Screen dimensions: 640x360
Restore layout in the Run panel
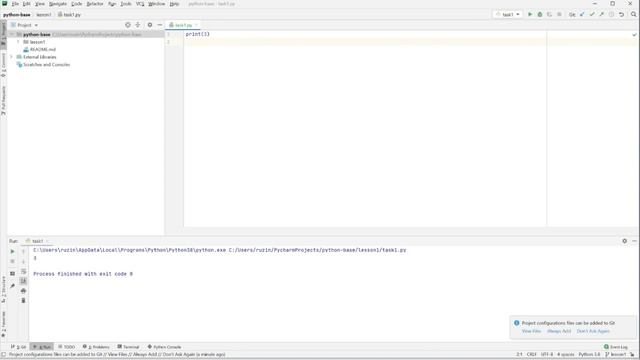point(12,273)
